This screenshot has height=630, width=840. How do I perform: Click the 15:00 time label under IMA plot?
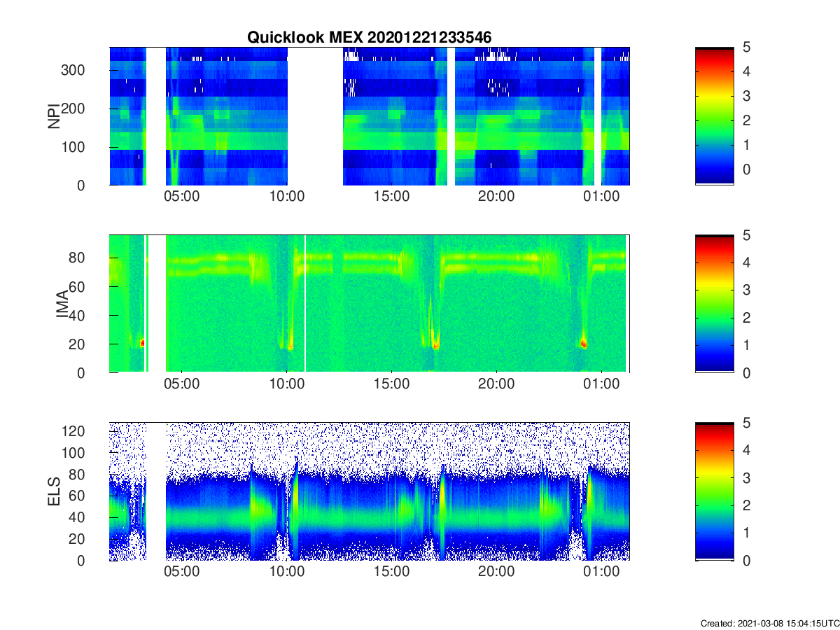click(x=391, y=384)
